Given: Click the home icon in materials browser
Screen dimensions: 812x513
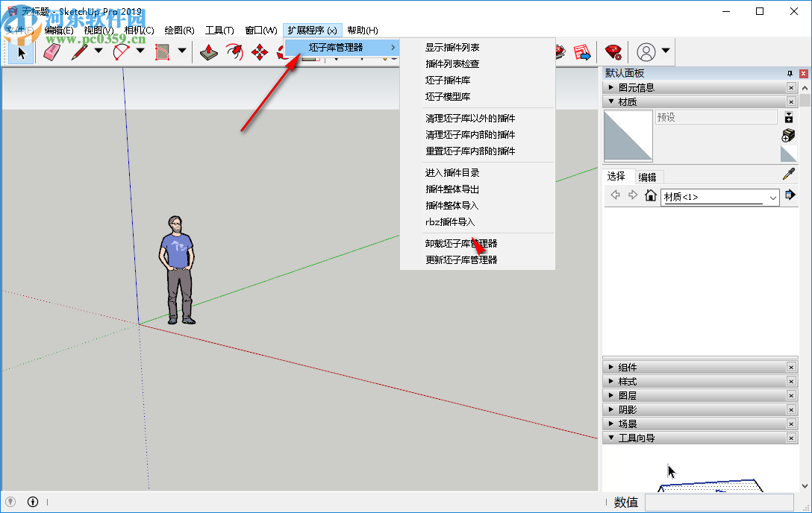Looking at the screenshot, I should coord(650,196).
